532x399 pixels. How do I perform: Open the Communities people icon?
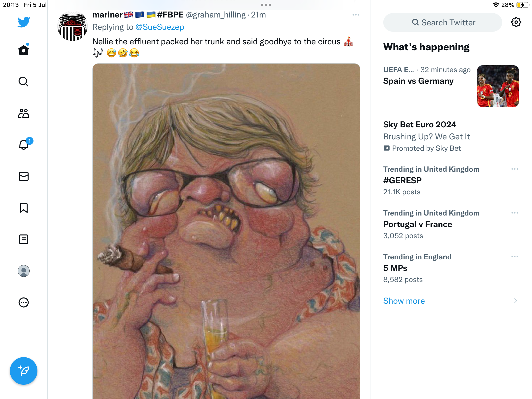[24, 113]
